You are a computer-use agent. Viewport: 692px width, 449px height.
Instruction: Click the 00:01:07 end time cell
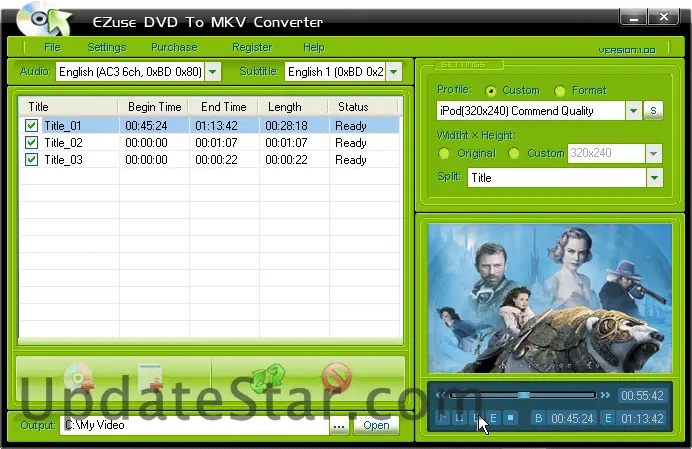(224, 143)
